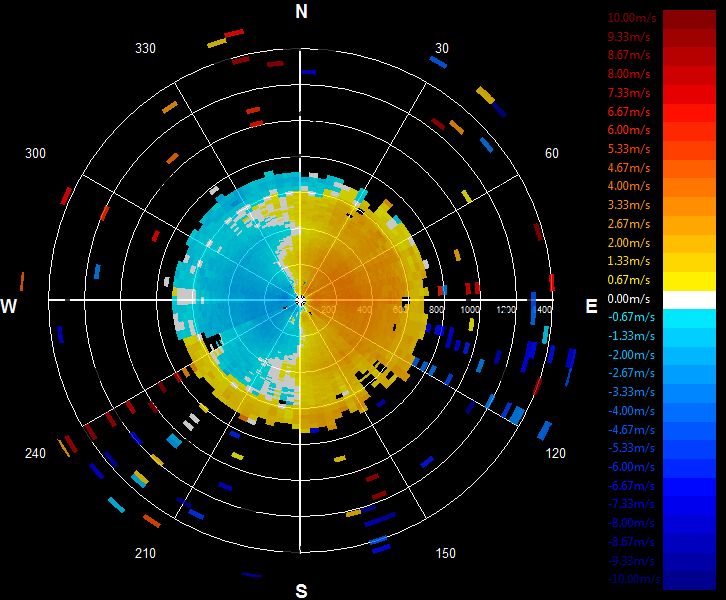Select the 150 degree azimuth label
Screen dimensions: 726x600
tap(445, 553)
